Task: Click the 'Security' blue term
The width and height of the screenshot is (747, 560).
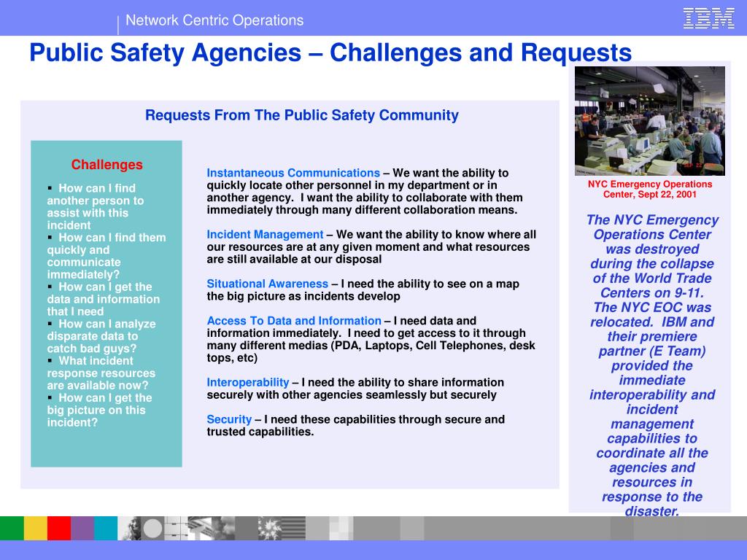Action: coord(229,419)
